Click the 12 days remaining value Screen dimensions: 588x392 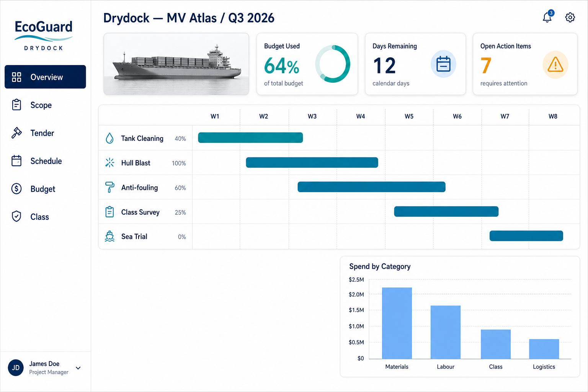pos(385,65)
